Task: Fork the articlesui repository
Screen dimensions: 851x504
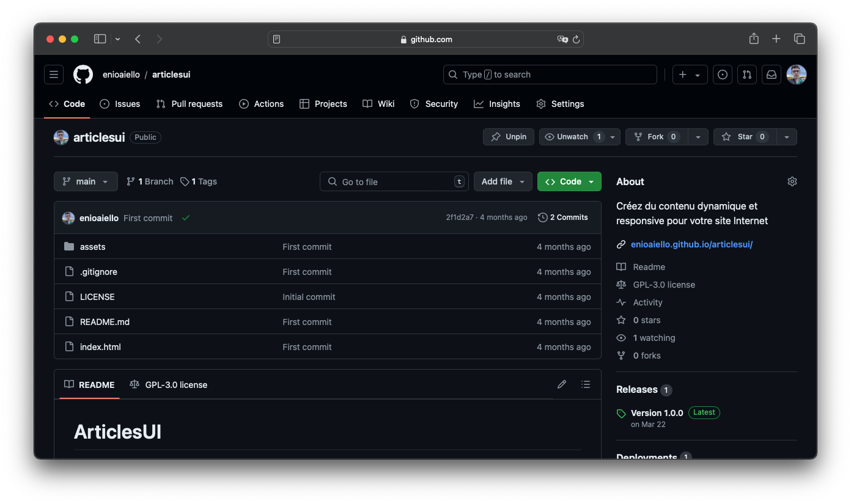Action: point(657,137)
